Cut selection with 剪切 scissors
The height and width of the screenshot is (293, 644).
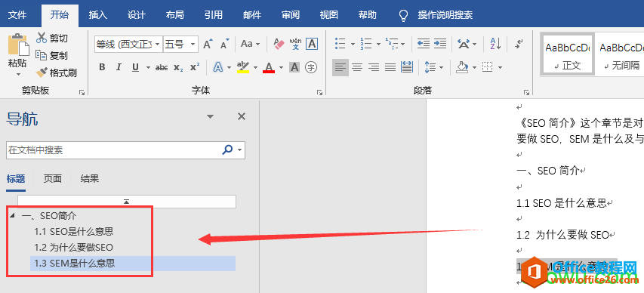pyautogui.click(x=52, y=39)
